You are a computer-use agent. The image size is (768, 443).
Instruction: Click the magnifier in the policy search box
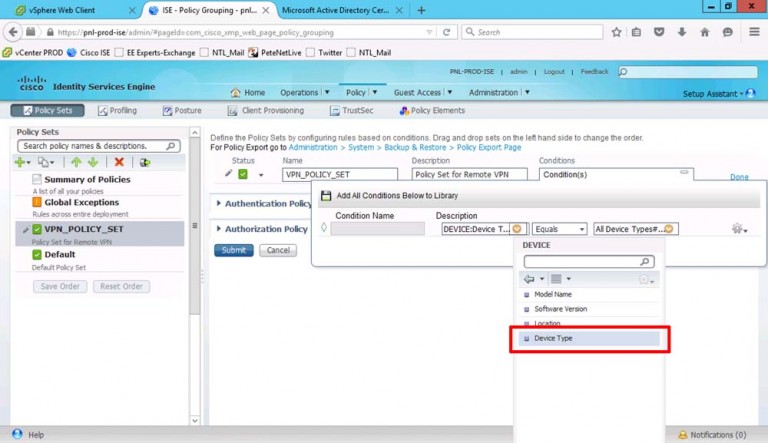click(170, 146)
